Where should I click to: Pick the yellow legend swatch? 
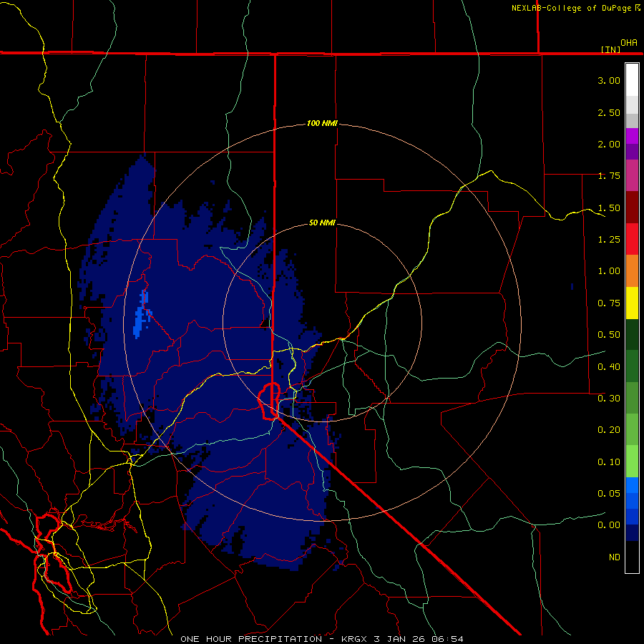click(632, 303)
